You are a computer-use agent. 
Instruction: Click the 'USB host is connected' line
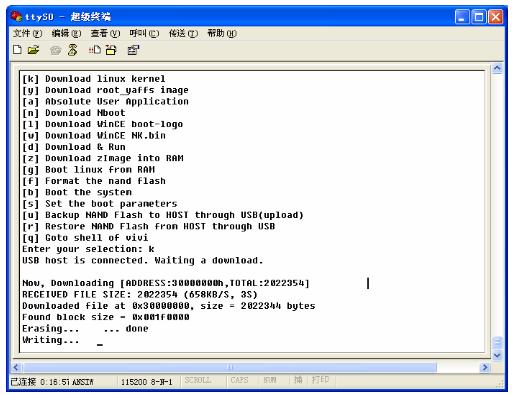click(x=143, y=260)
